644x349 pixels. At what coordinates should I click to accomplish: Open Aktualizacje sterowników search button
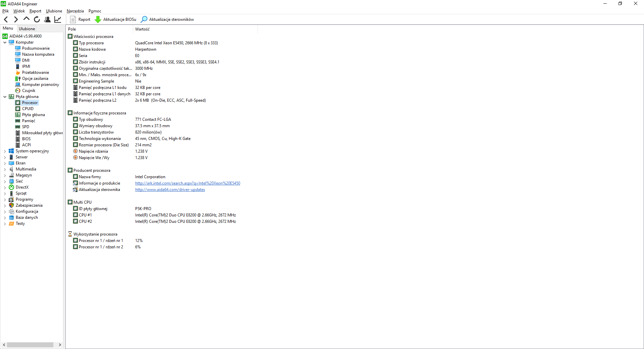coord(167,19)
